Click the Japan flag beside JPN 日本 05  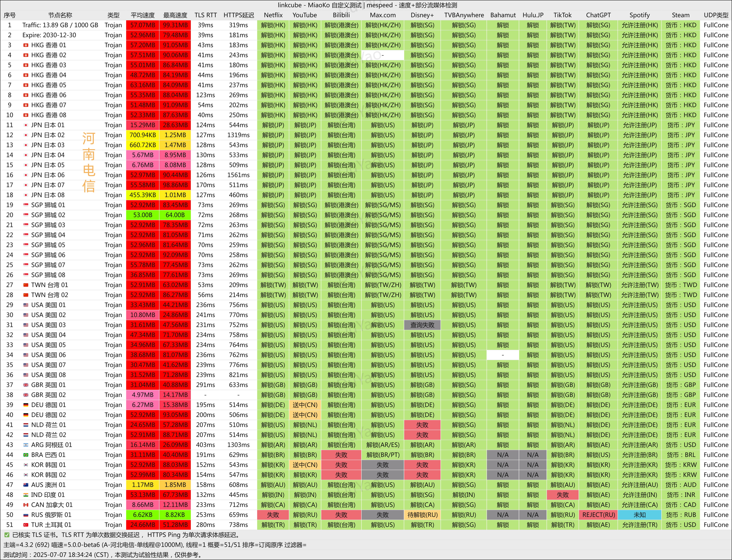tap(26, 165)
